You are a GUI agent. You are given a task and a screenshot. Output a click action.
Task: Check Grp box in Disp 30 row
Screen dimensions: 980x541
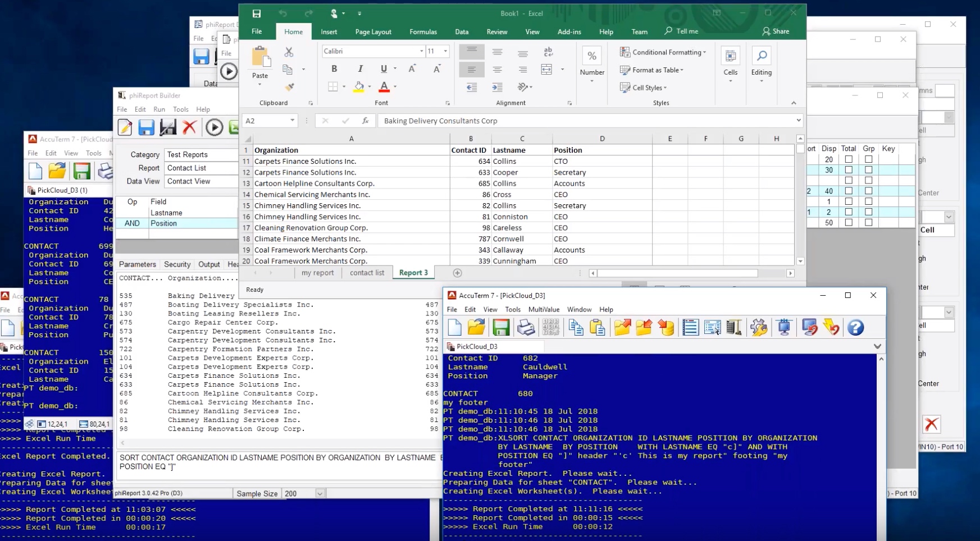tap(869, 170)
